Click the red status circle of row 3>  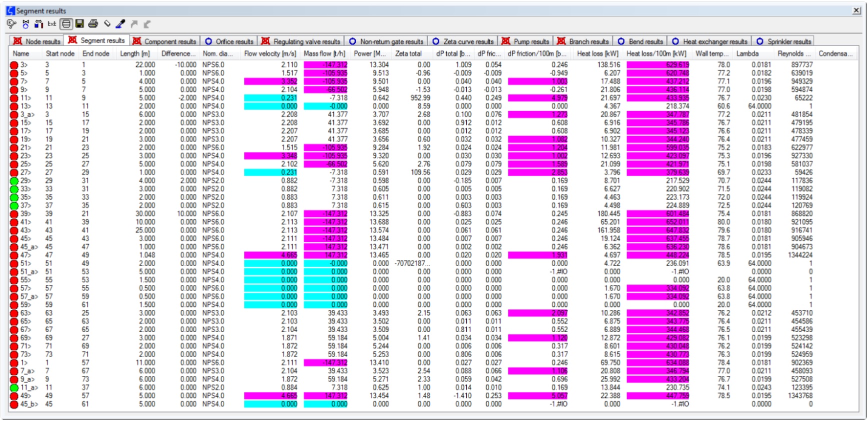(14, 65)
